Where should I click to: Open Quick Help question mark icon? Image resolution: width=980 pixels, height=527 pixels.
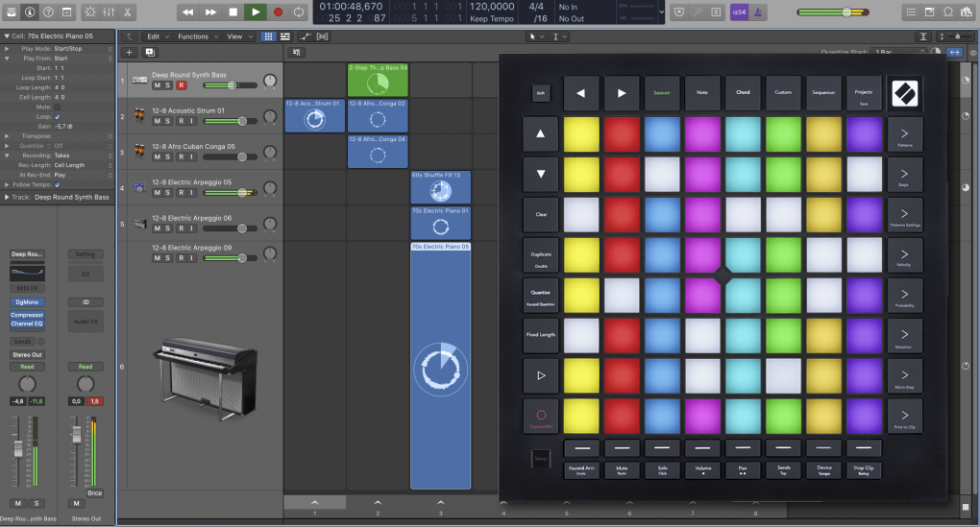pos(48,12)
